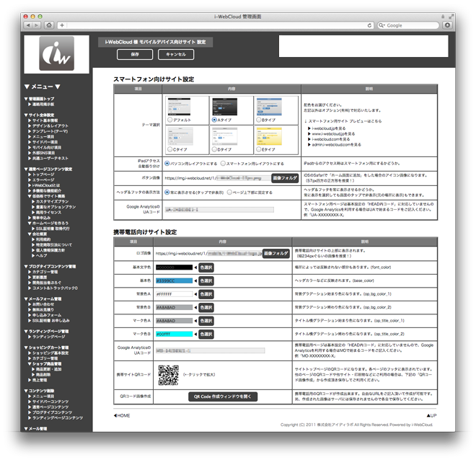Select the Aタイプ theme radio button
The height and width of the screenshot is (460, 476).
point(214,120)
